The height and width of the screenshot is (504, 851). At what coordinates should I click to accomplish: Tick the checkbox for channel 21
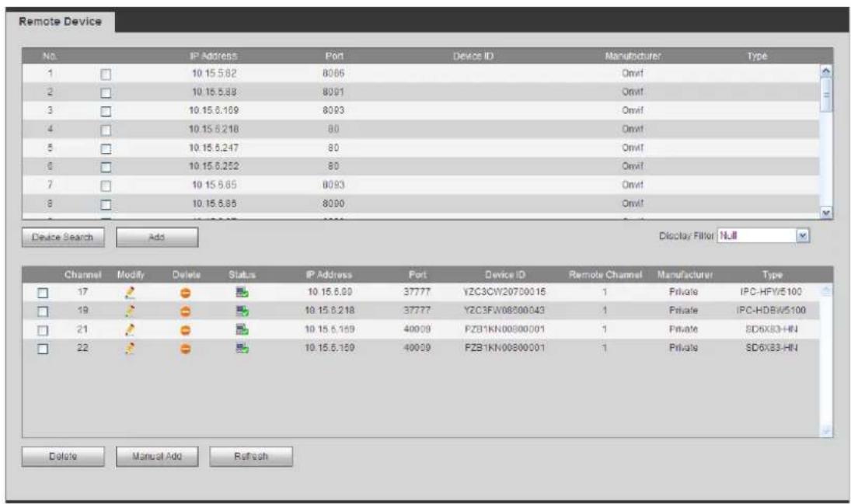[43, 330]
